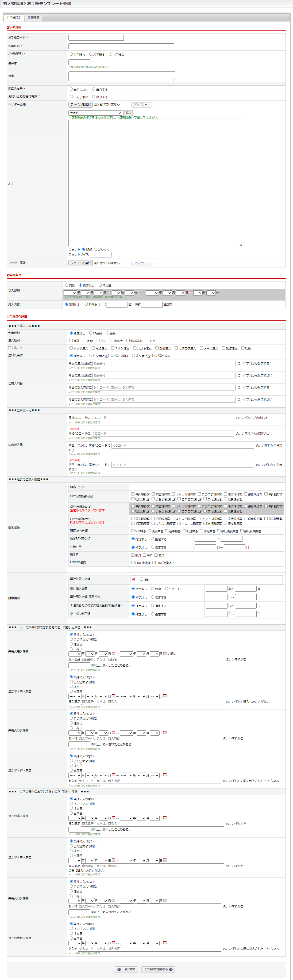Switch to the 処理履歴 tab

click(x=33, y=17)
